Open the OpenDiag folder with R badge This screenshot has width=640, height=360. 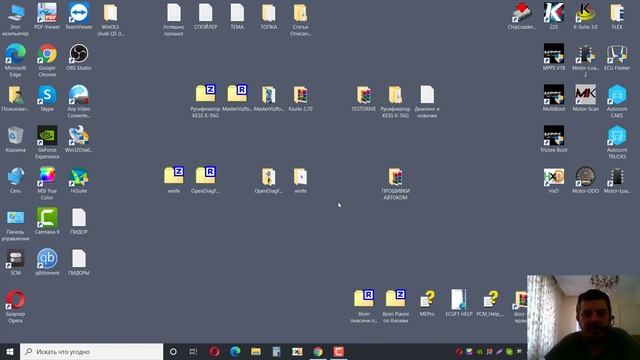205,177
